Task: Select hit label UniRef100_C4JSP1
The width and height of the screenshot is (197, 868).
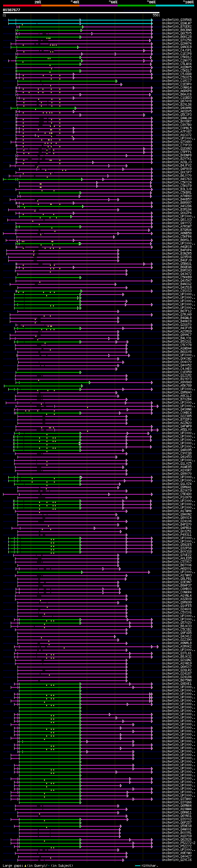Action: 176,50
